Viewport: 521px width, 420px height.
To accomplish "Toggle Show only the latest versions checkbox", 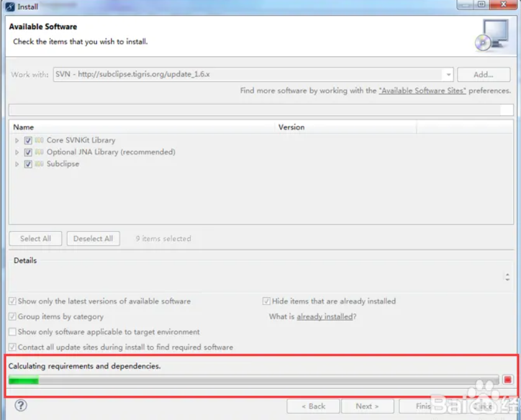I will 12,301.
